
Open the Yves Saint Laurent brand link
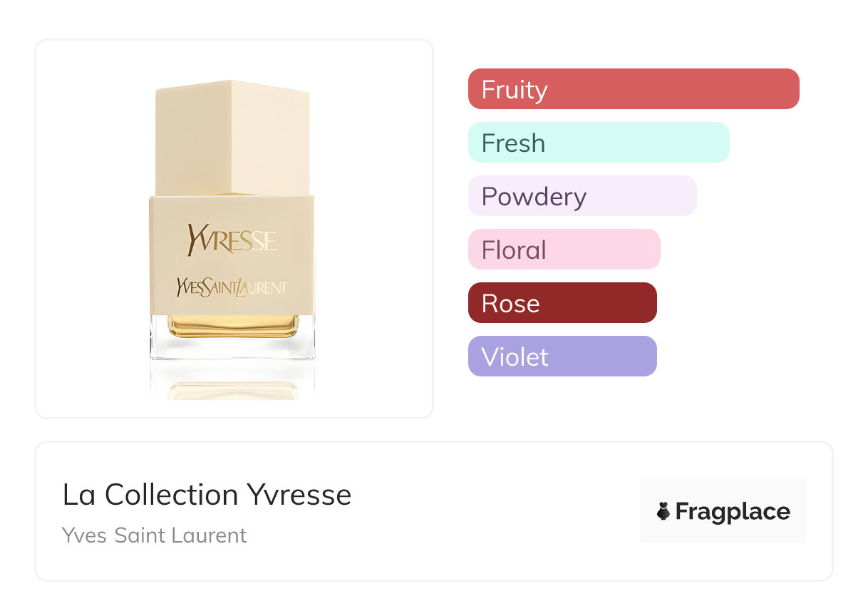point(155,535)
